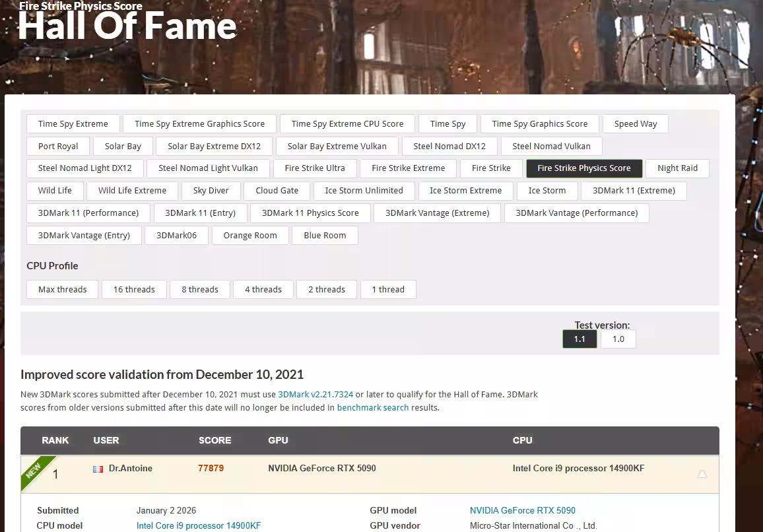
Task: Click the green NEW ribbon badge
Action: pyautogui.click(x=33, y=469)
